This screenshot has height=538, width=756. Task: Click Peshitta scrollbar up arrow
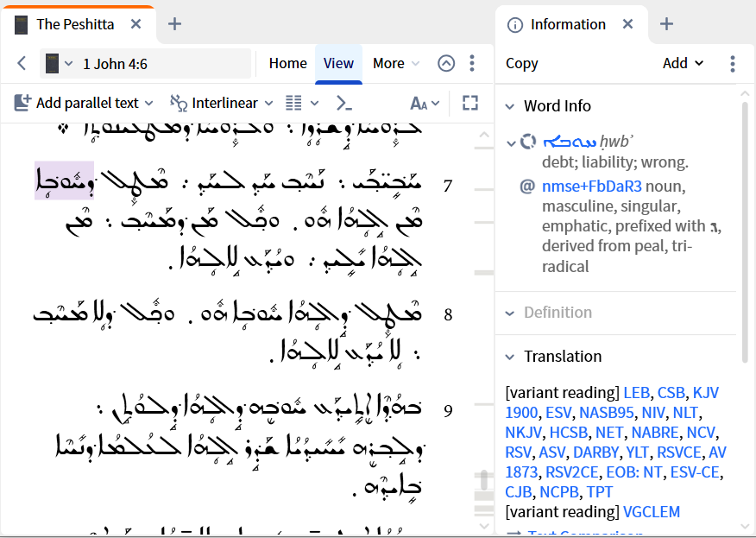(x=484, y=135)
